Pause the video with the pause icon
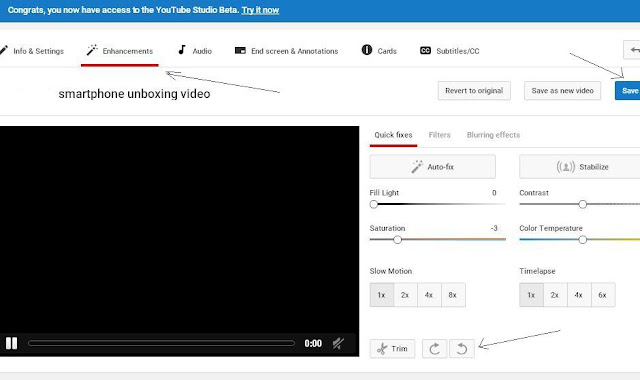 click(11, 343)
